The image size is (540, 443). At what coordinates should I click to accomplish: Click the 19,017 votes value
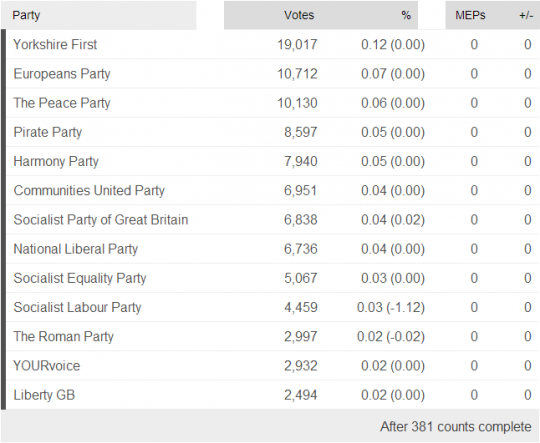click(297, 45)
